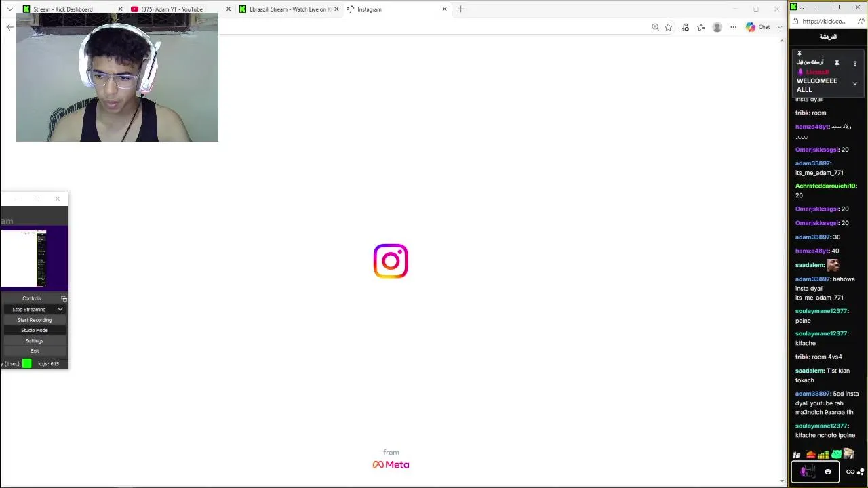This screenshot has width=868, height=488.
Task: Click the green OBS status indicator square
Action: [26, 364]
